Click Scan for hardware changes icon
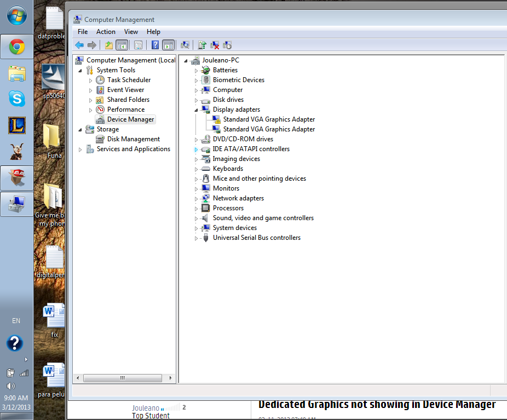 tap(185, 45)
